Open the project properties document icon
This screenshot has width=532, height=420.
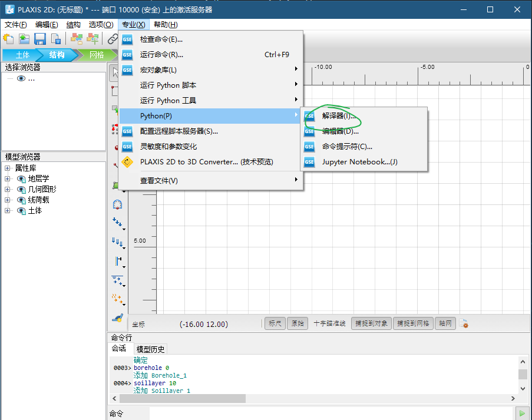click(55, 39)
